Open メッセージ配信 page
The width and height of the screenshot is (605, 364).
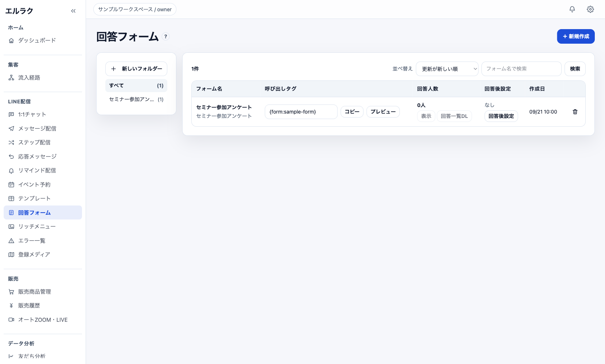coord(43,128)
